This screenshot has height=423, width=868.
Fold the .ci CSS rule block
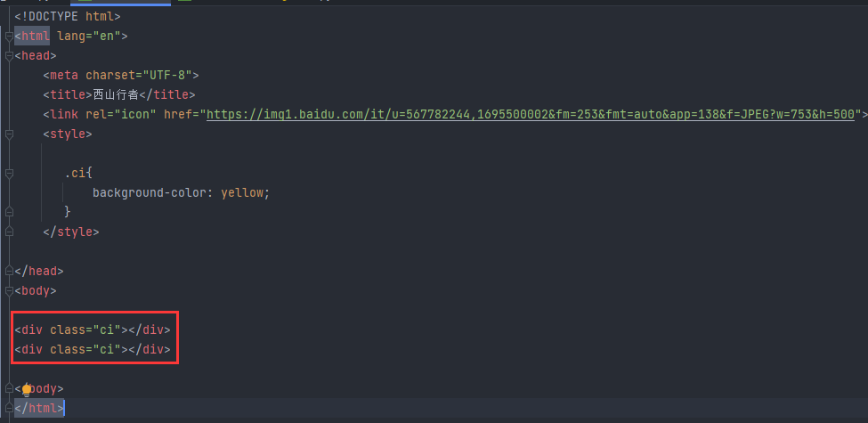tap(8, 173)
